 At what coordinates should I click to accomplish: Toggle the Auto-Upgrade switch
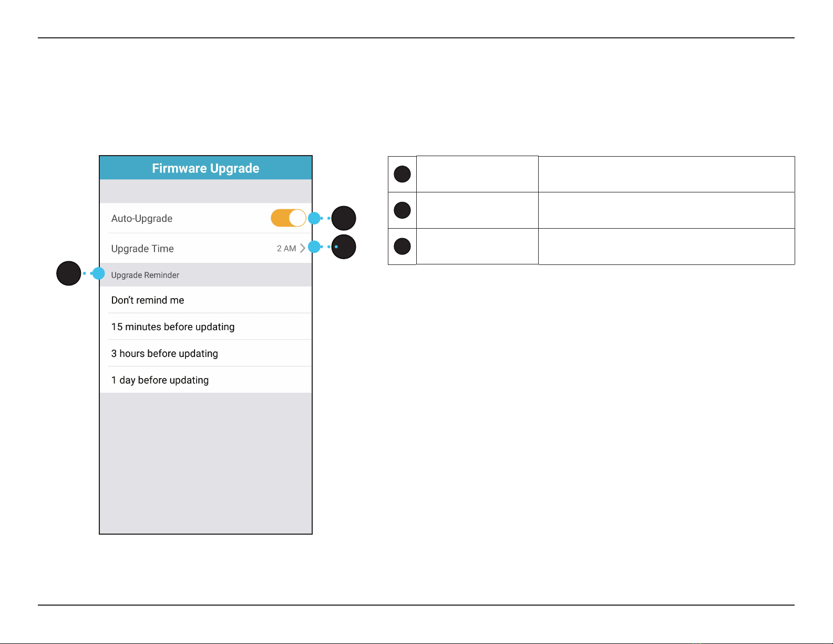point(289,218)
